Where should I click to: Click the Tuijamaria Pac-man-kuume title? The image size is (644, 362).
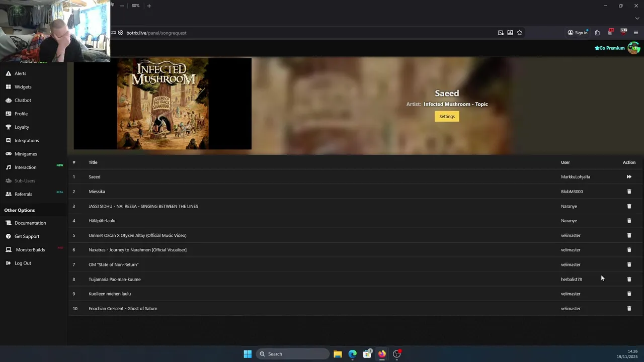pyautogui.click(x=115, y=279)
